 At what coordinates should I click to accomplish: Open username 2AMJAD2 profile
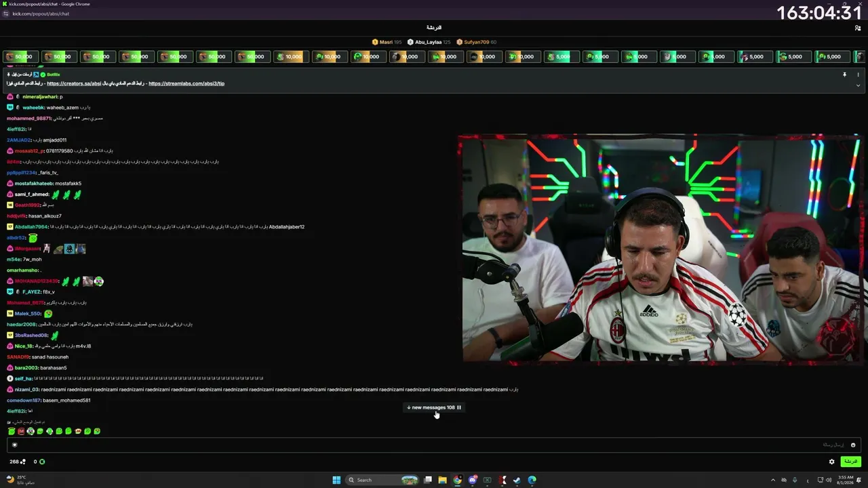18,140
